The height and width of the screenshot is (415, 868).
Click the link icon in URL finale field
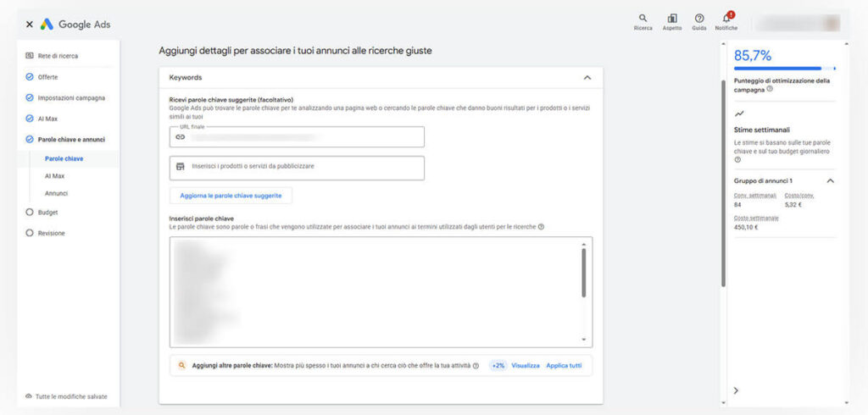point(180,137)
